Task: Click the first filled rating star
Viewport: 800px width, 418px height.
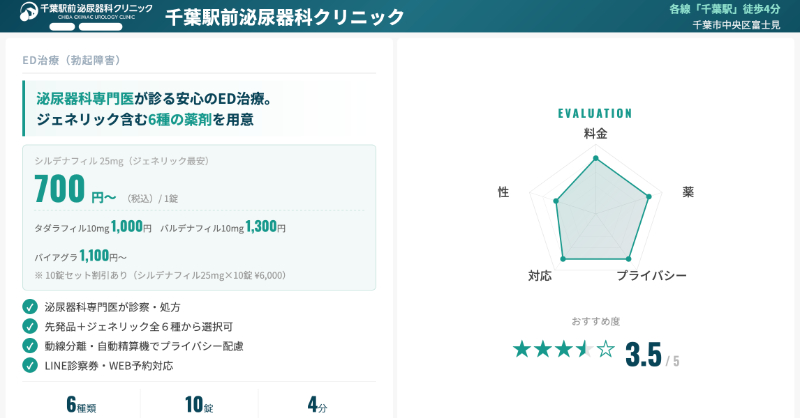Action: click(x=521, y=349)
